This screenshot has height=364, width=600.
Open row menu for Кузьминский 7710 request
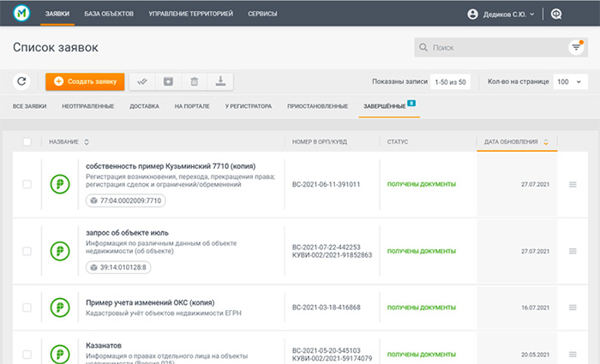pyautogui.click(x=573, y=184)
